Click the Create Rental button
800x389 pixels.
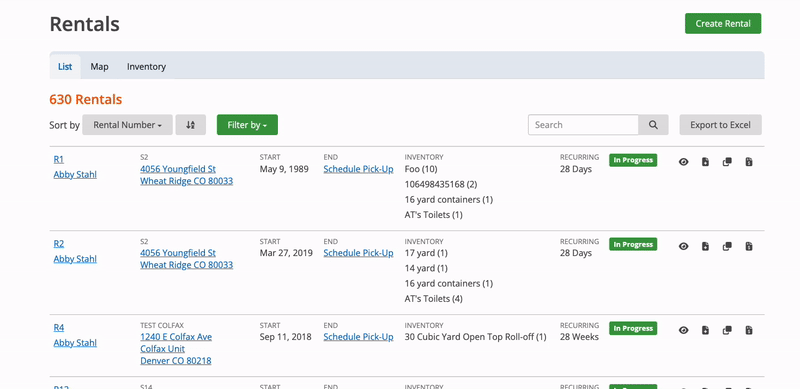point(723,23)
